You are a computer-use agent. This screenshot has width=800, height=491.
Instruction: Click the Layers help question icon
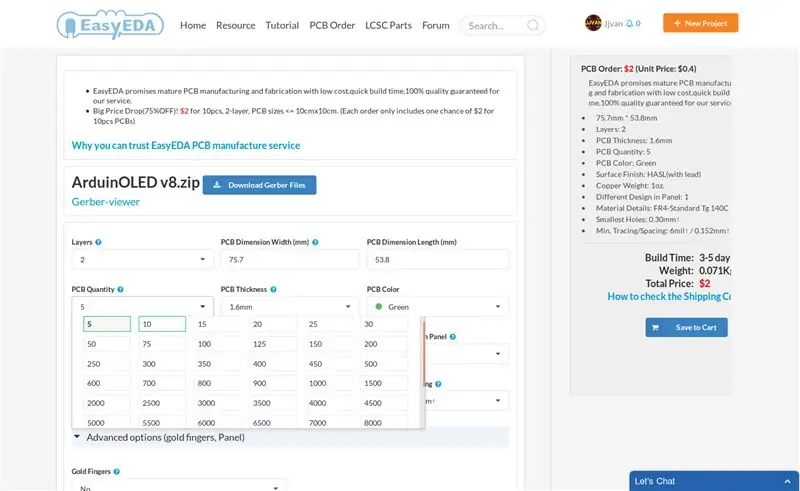click(98, 242)
